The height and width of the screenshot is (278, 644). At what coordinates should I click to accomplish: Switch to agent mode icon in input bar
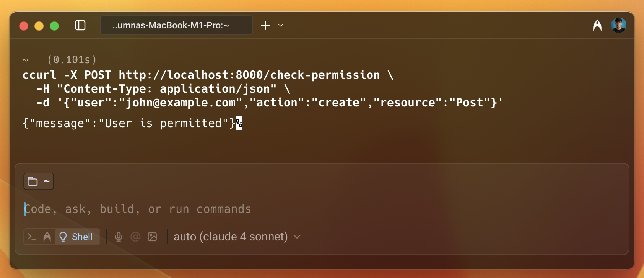pos(47,237)
